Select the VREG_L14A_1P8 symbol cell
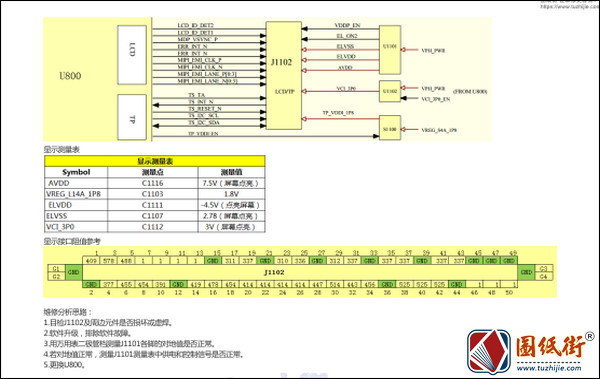The image size is (600, 379). click(76, 194)
